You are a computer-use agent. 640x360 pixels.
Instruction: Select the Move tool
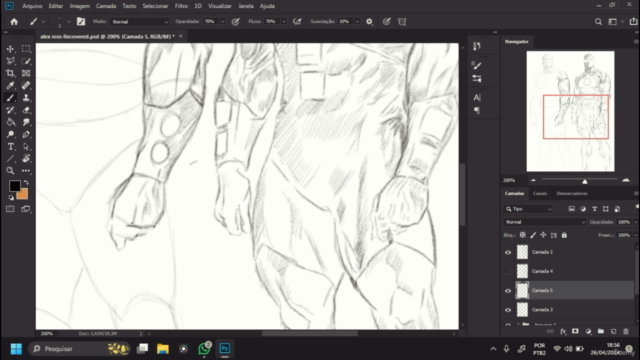tap(10, 49)
